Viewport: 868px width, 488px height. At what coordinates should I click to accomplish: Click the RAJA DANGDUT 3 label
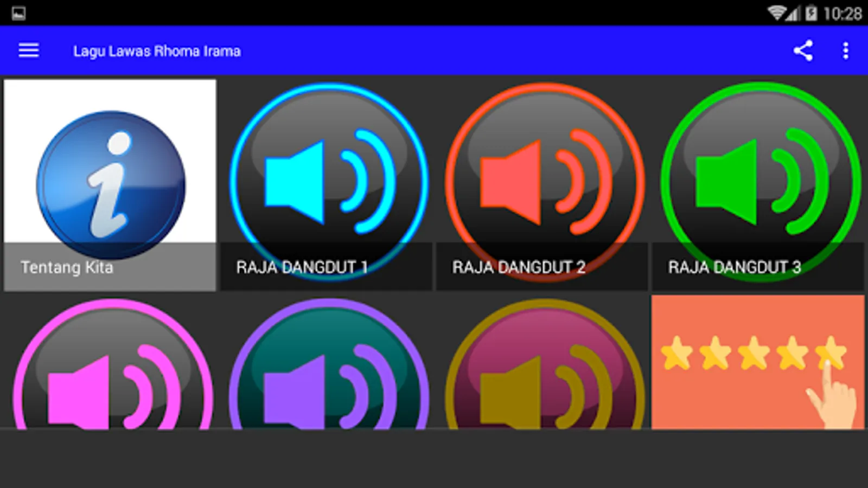(x=735, y=267)
